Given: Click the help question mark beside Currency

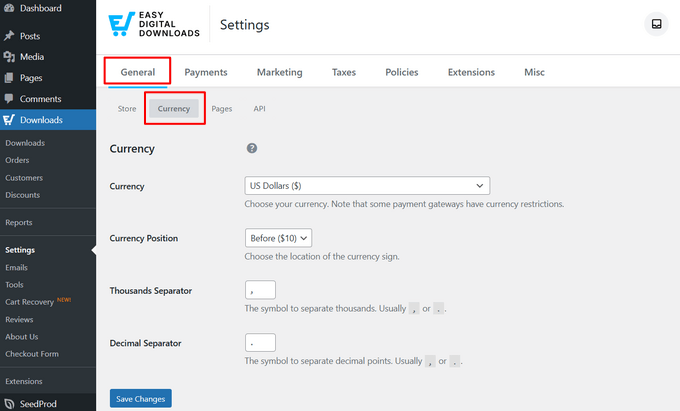Looking at the screenshot, I should (x=252, y=149).
